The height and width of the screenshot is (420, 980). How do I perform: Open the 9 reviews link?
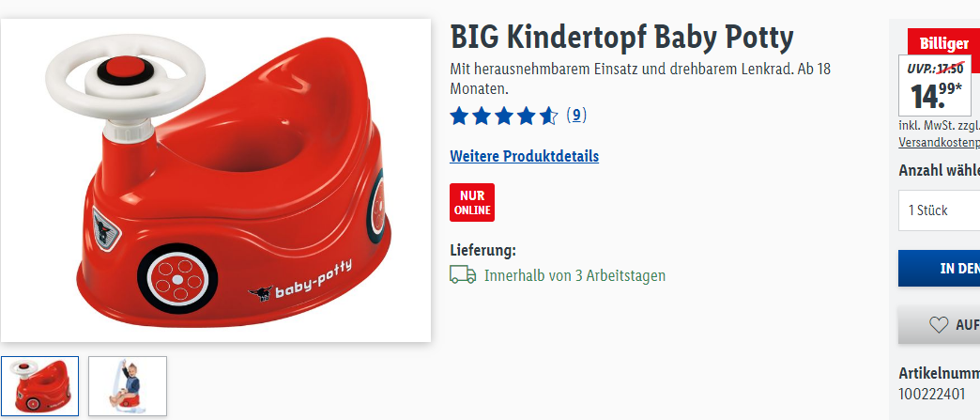[576, 116]
